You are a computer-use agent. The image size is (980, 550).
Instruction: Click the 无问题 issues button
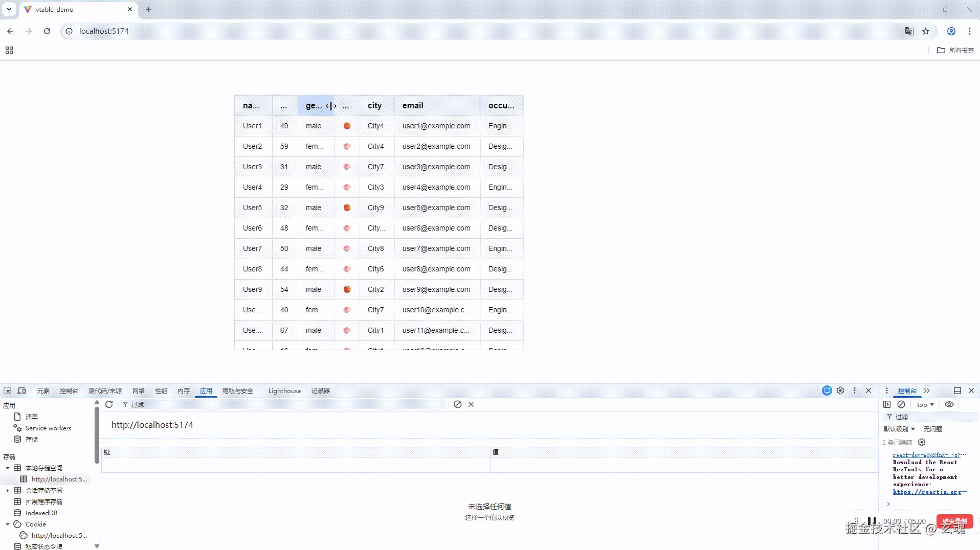[x=932, y=429]
